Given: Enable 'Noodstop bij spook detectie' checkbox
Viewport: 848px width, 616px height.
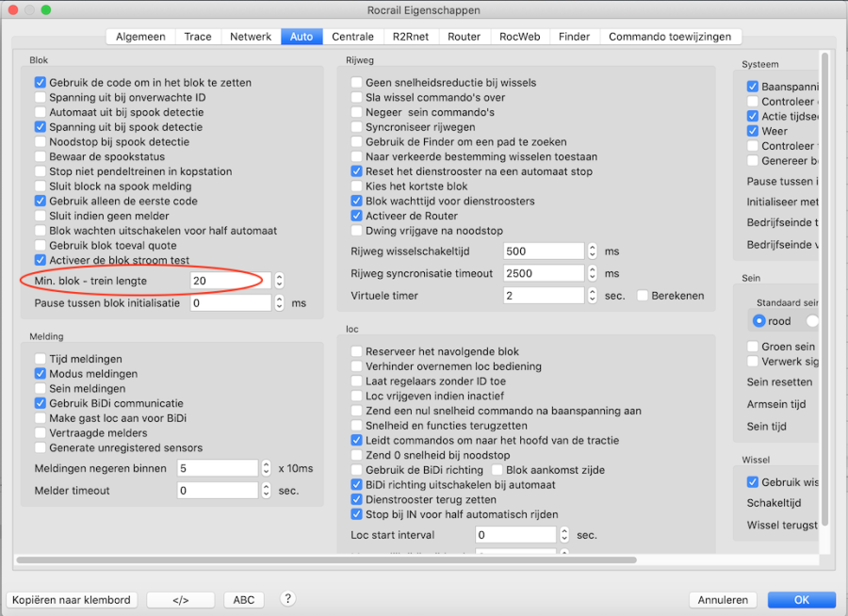Looking at the screenshot, I should [x=41, y=142].
